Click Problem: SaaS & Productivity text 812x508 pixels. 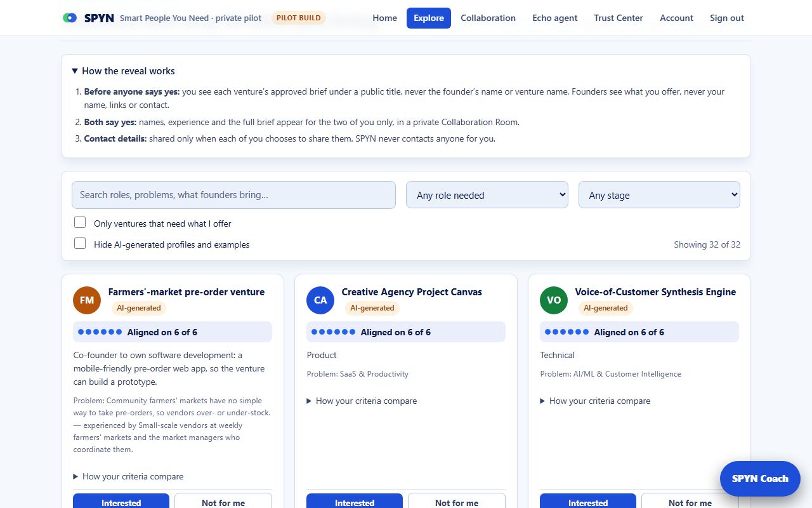coord(358,374)
